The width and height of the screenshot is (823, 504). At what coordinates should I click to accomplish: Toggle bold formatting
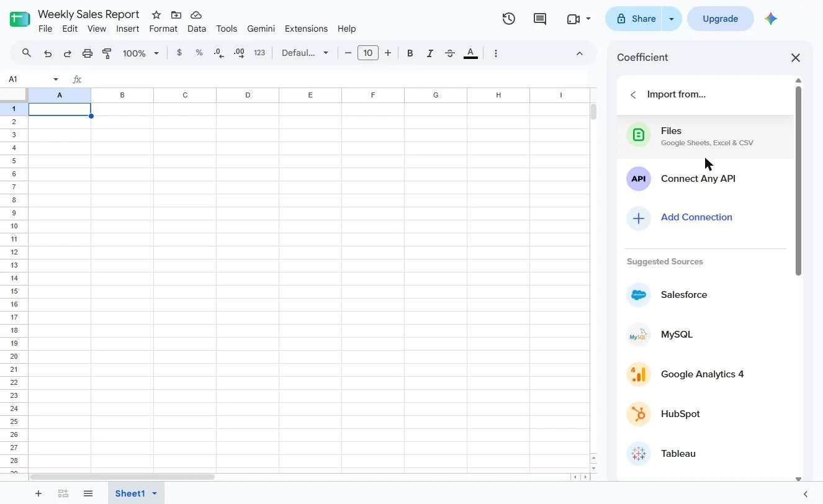(x=410, y=53)
